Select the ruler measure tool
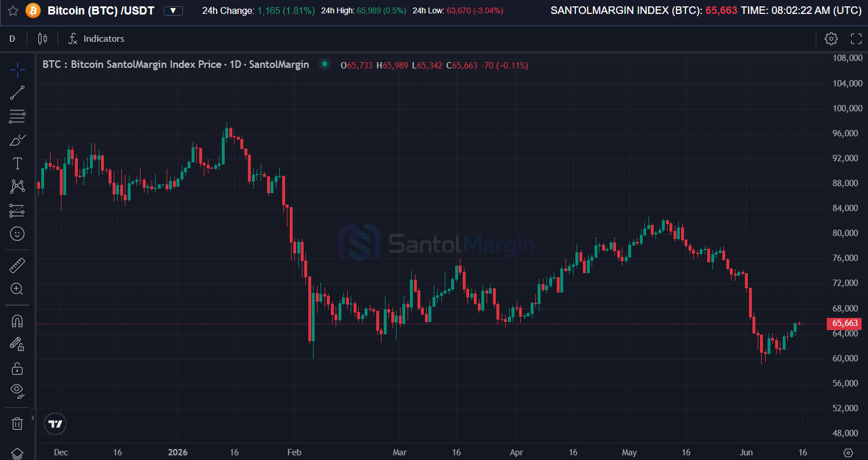This screenshot has width=868, height=460. (17, 266)
